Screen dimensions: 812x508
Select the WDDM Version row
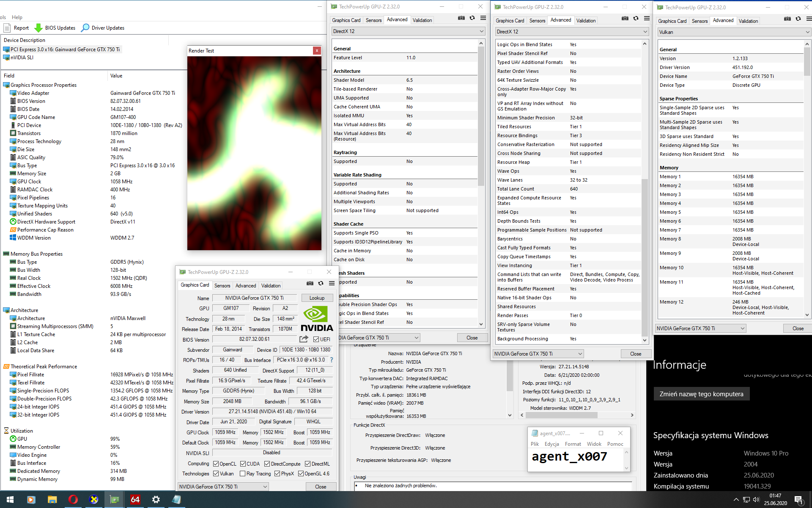34,238
